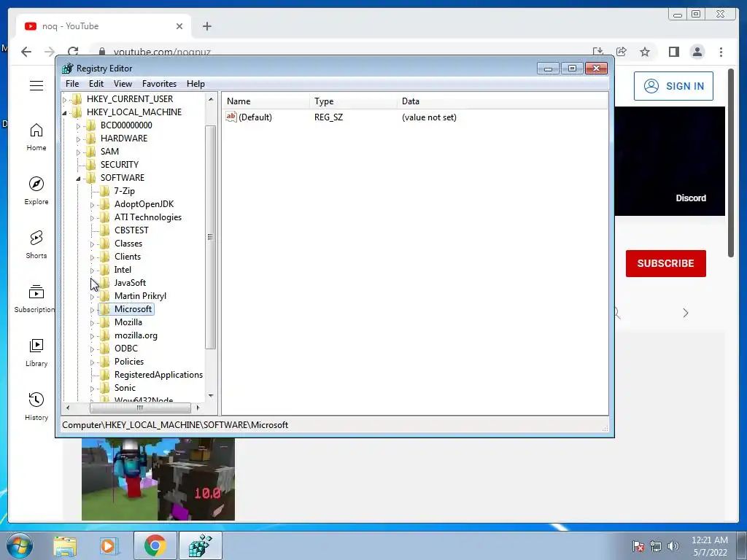Expand the Policies key arrow

click(x=93, y=362)
